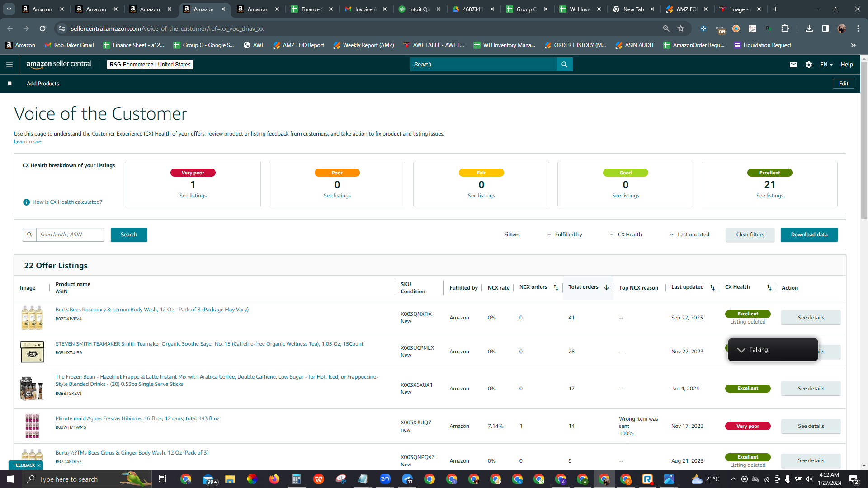Viewport: 868px width, 488px height.
Task: Open the Seller Central hamburger menu
Action: point(9,65)
